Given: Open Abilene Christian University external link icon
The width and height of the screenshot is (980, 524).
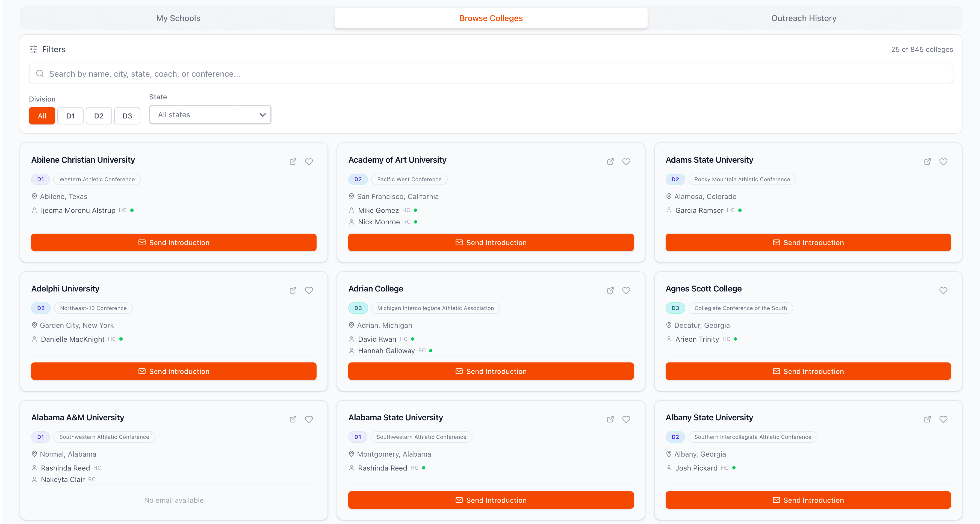Looking at the screenshot, I should coord(293,162).
